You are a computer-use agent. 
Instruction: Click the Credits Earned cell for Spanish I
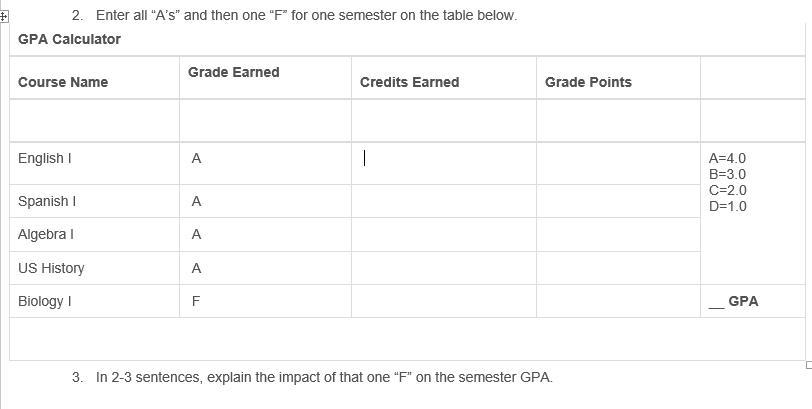pos(444,201)
